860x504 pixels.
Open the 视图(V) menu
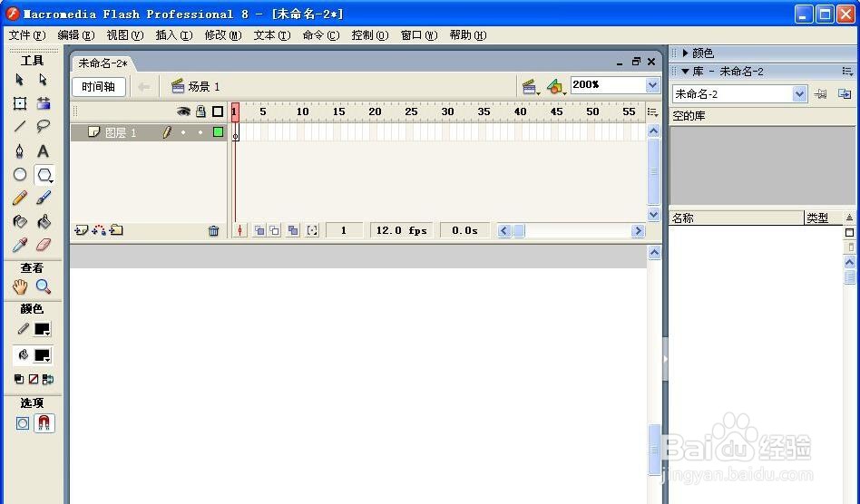(x=125, y=35)
